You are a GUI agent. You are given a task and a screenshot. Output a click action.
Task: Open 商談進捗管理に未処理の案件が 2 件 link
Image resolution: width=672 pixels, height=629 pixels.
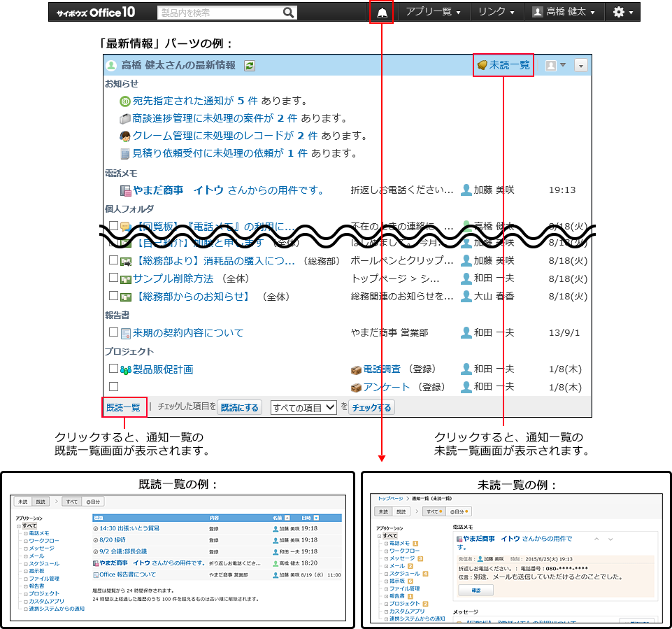[215, 118]
